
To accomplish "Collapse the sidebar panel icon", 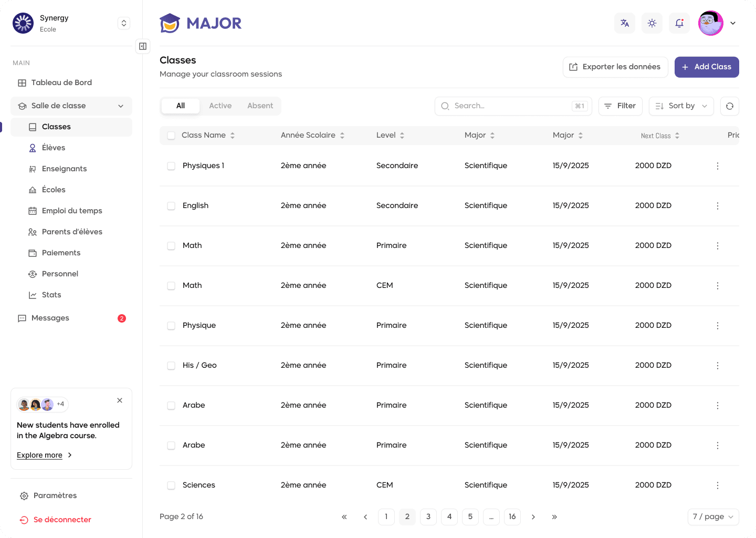I will click(x=143, y=46).
